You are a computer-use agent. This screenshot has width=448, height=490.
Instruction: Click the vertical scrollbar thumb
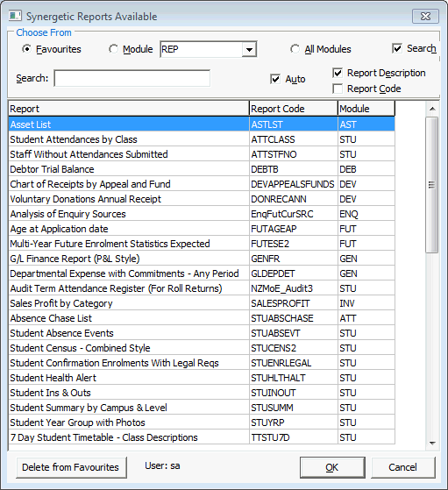[x=432, y=185]
